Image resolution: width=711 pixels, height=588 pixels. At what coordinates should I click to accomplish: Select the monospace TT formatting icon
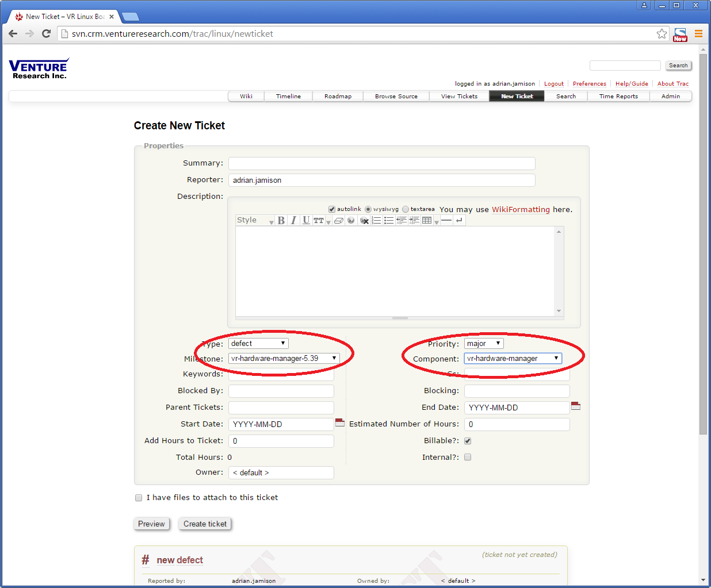[319, 220]
